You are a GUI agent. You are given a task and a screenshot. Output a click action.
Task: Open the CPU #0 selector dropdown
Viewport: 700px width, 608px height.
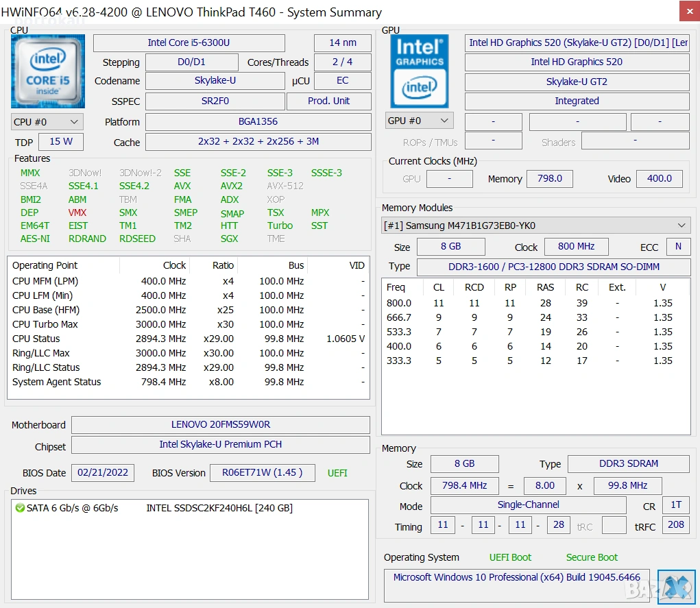[47, 121]
